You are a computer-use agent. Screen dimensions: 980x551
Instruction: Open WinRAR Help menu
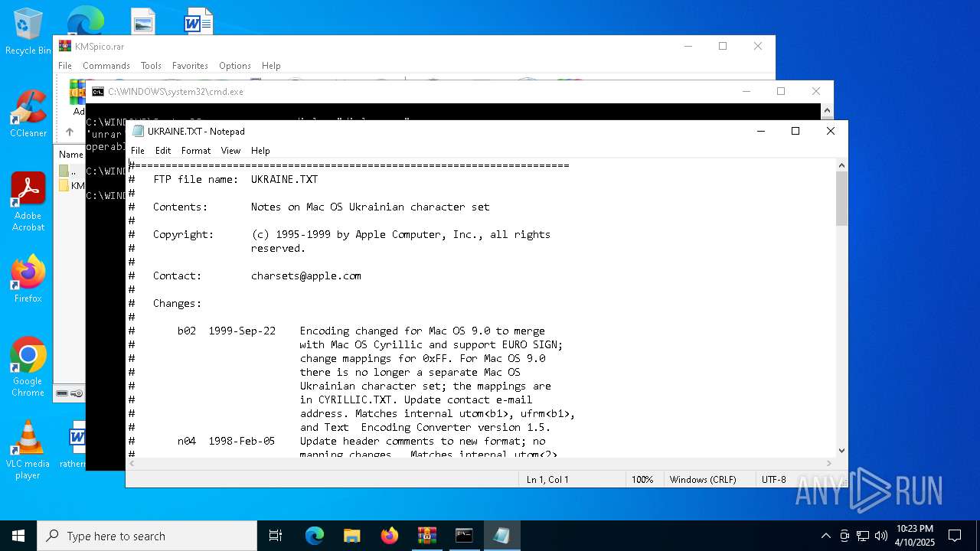click(x=271, y=66)
